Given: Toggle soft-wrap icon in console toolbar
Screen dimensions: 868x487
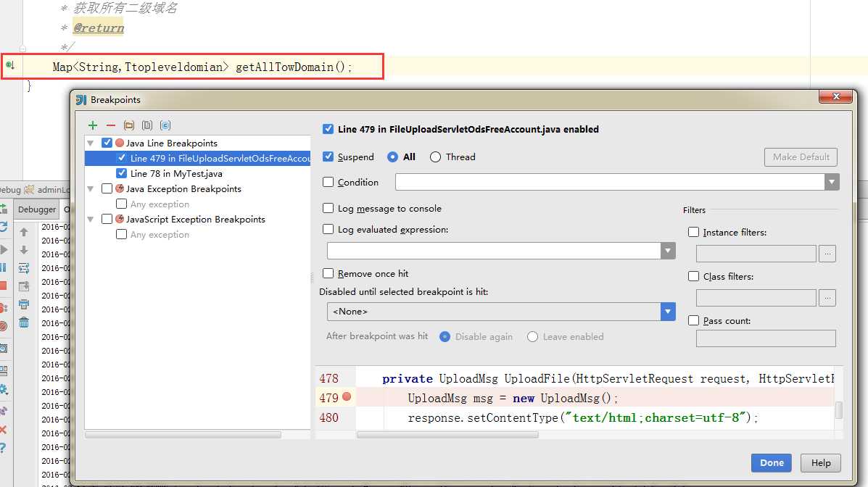Looking at the screenshot, I should pyautogui.click(x=24, y=268).
